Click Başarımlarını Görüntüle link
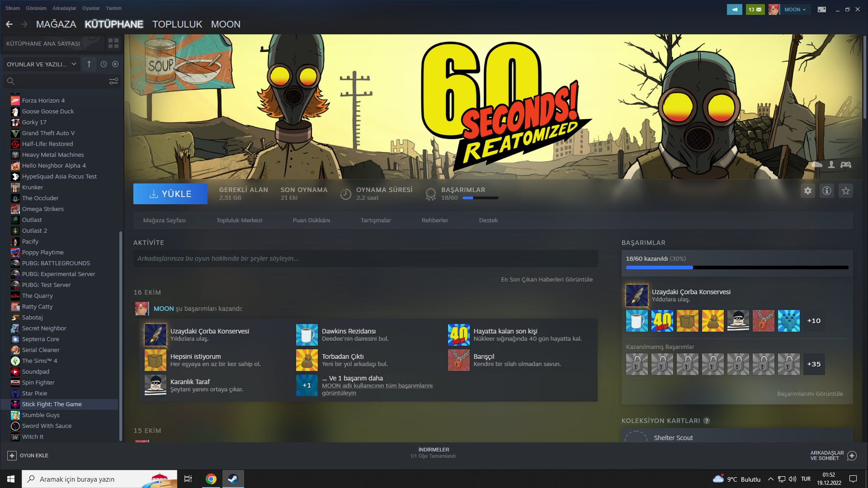This screenshot has height=488, width=868. tap(810, 394)
